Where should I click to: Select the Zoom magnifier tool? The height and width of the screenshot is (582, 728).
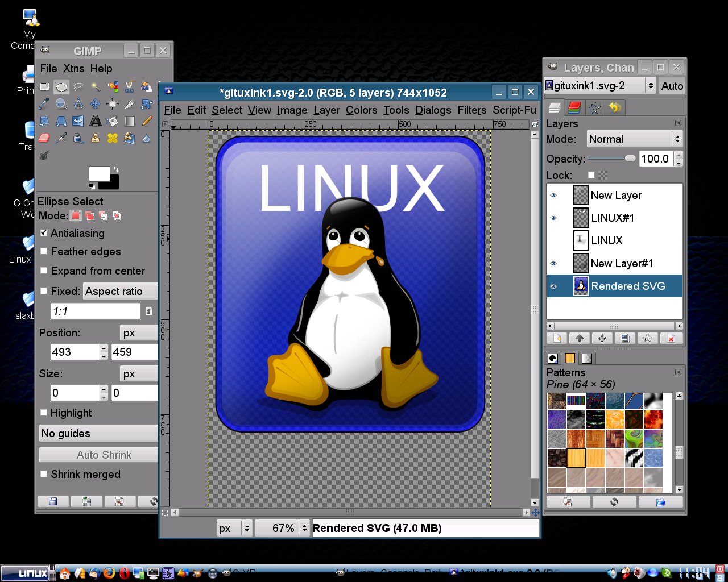61,103
